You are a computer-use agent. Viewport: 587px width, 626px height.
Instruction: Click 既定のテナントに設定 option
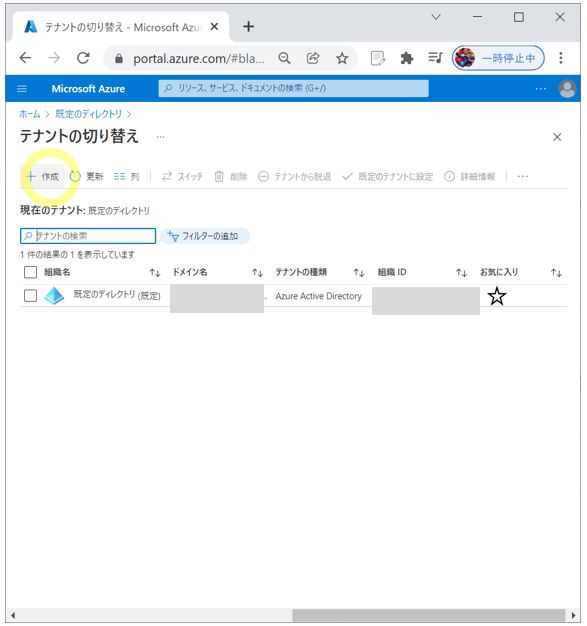pos(388,176)
